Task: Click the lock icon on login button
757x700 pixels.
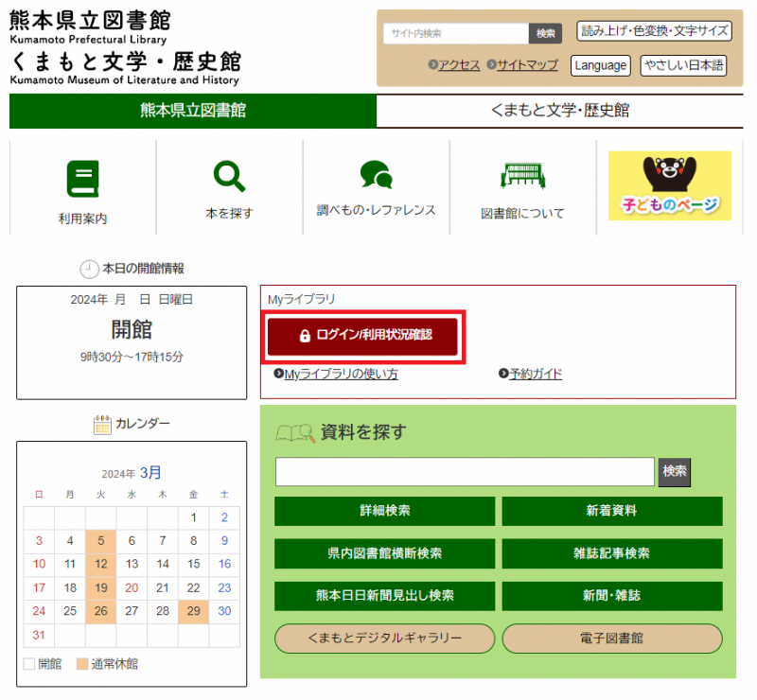Action: pos(305,336)
